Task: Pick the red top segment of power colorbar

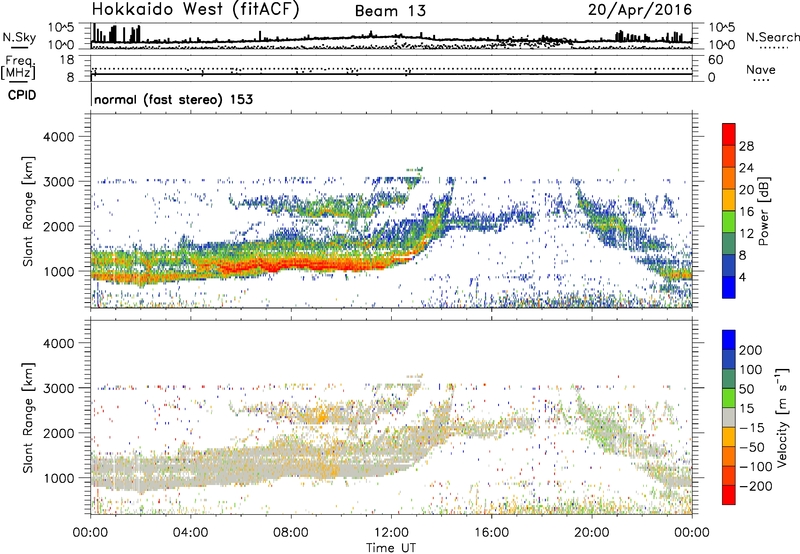Action: (729, 135)
